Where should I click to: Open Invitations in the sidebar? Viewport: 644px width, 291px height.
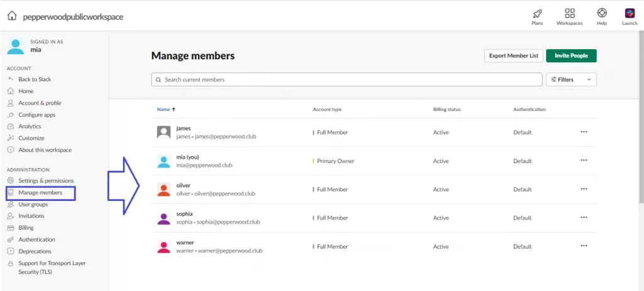31,215
